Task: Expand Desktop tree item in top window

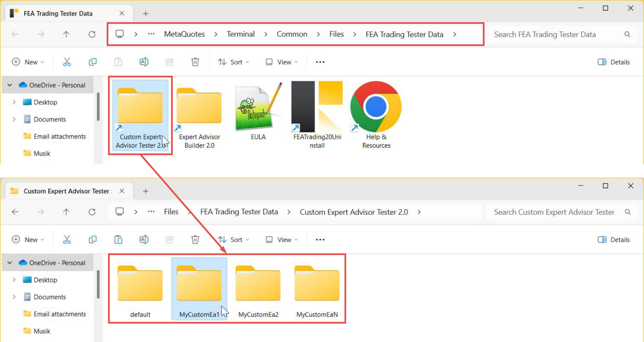Action: pyautogui.click(x=14, y=102)
